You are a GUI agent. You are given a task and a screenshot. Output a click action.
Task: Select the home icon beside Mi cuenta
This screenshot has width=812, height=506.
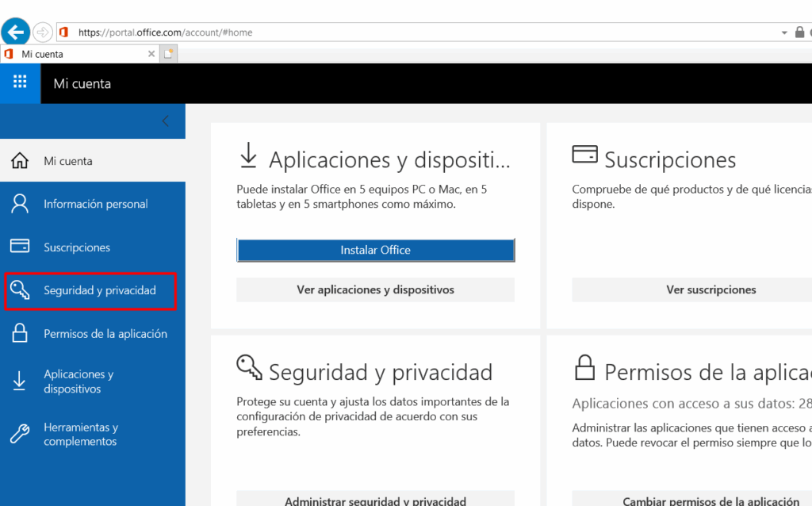click(21, 159)
